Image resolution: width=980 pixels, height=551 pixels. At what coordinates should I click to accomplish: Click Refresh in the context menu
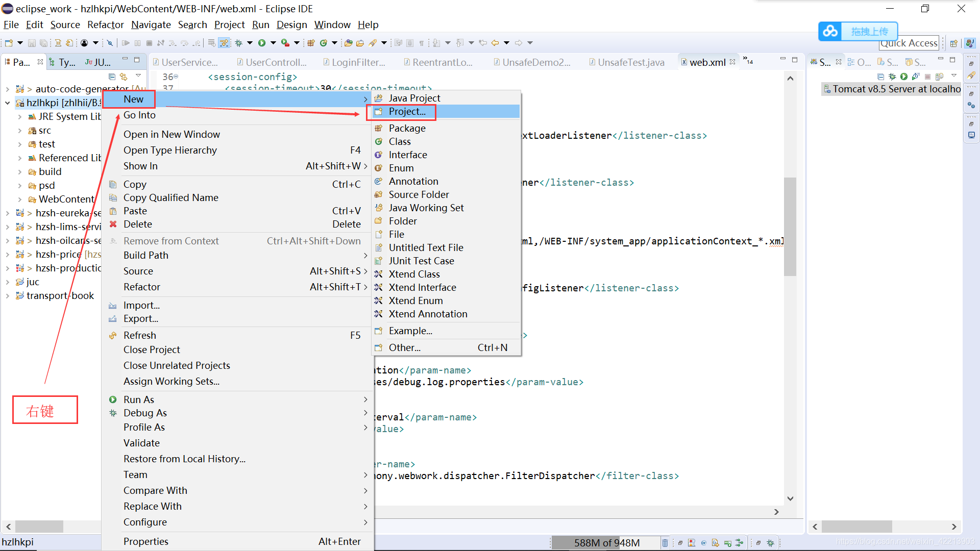tap(237, 335)
